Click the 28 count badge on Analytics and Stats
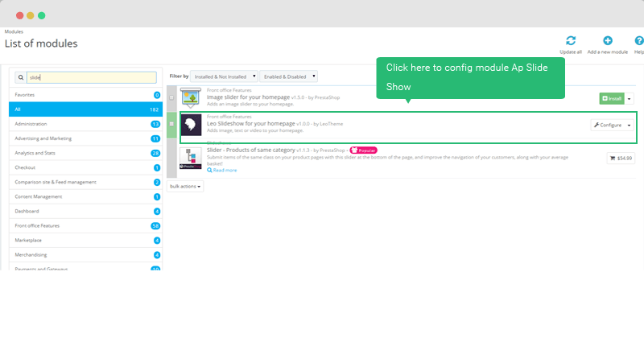 click(x=155, y=153)
